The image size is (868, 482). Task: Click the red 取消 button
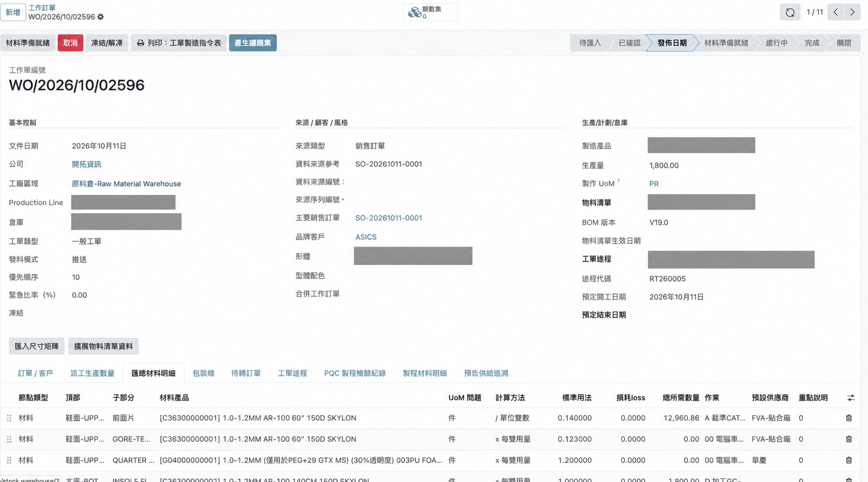[x=70, y=43]
